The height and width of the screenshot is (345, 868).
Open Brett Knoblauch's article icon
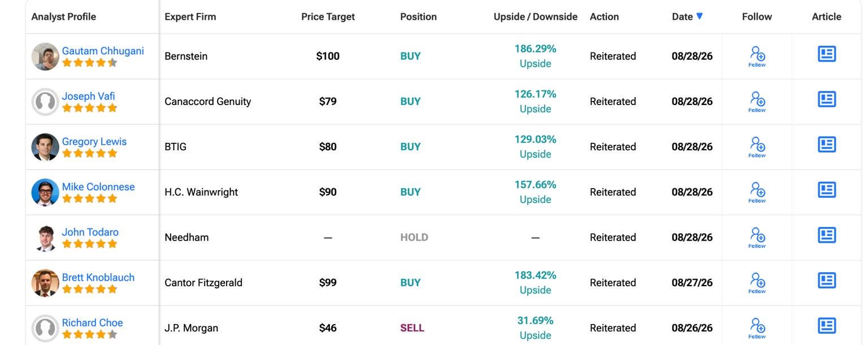(x=827, y=280)
